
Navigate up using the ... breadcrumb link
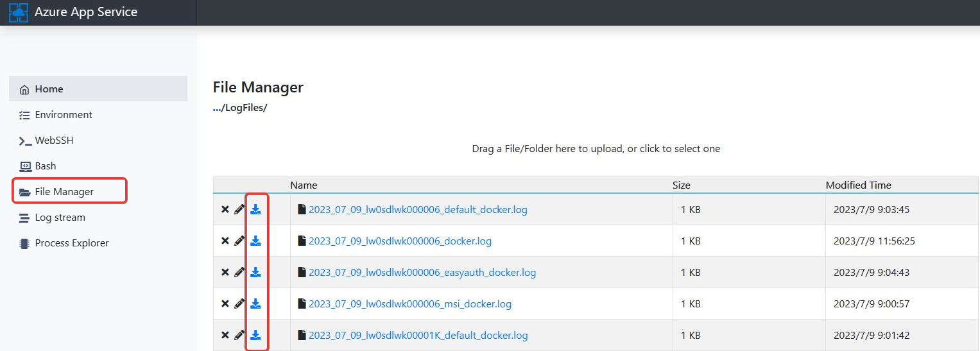pos(216,108)
